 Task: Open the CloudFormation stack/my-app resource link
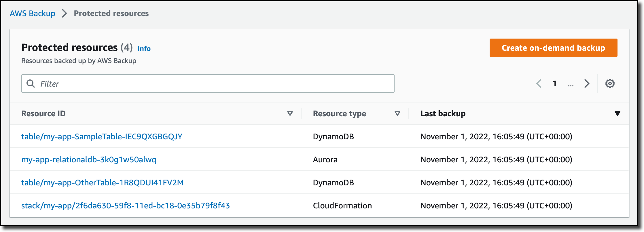coord(125,206)
